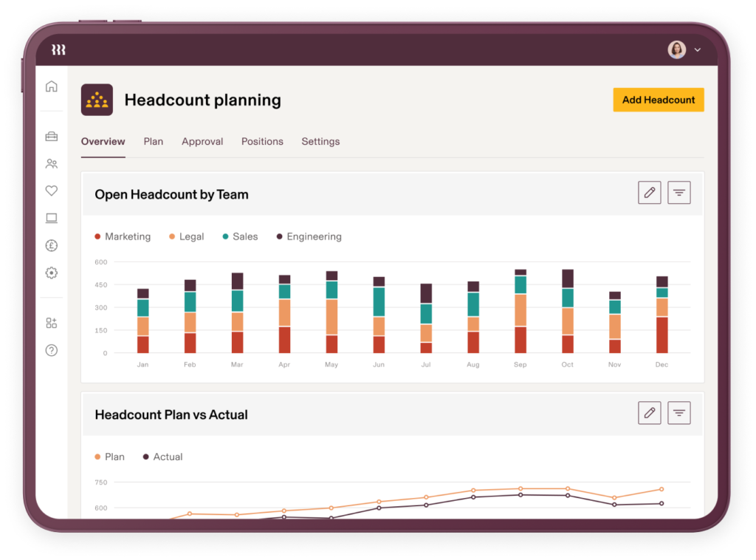
Task: Open filter options for Headcount Plan vs Actual
Action: (678, 413)
